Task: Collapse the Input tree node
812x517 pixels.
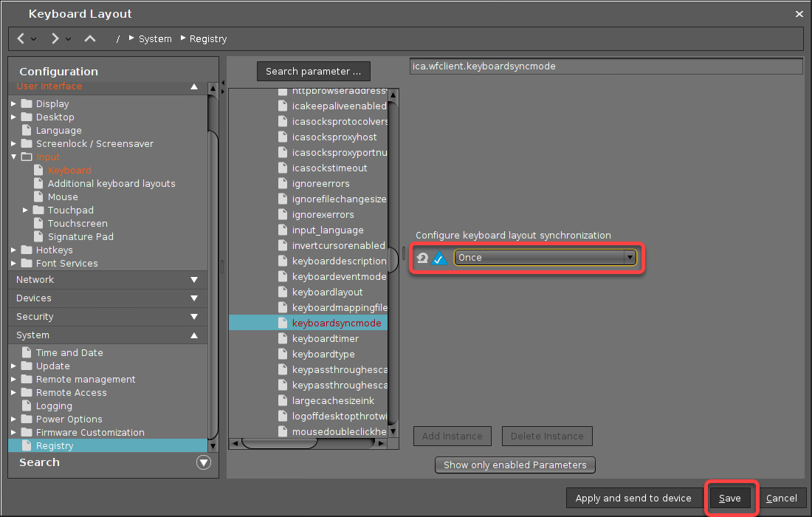Action: click(x=14, y=157)
